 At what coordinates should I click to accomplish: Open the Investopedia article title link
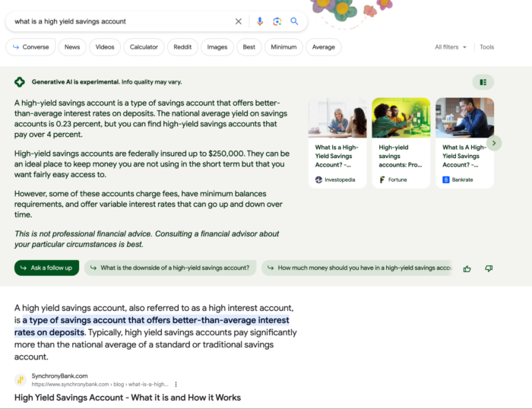(x=337, y=156)
